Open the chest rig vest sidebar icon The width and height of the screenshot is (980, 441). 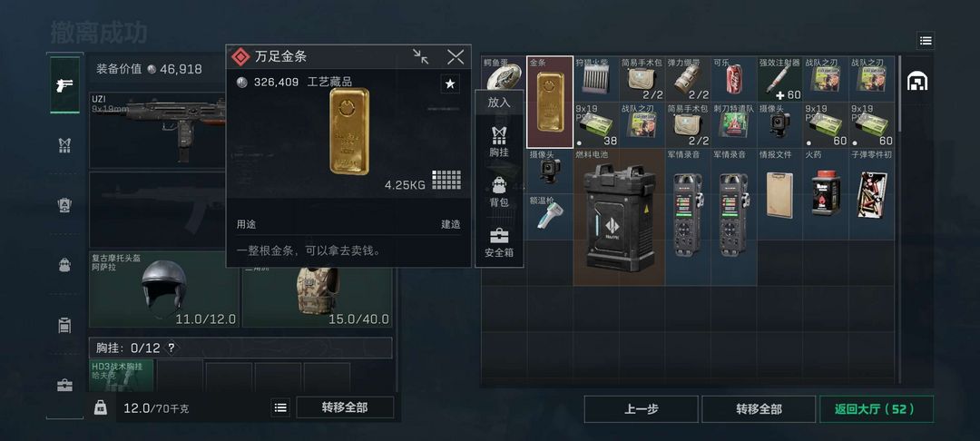(x=65, y=145)
